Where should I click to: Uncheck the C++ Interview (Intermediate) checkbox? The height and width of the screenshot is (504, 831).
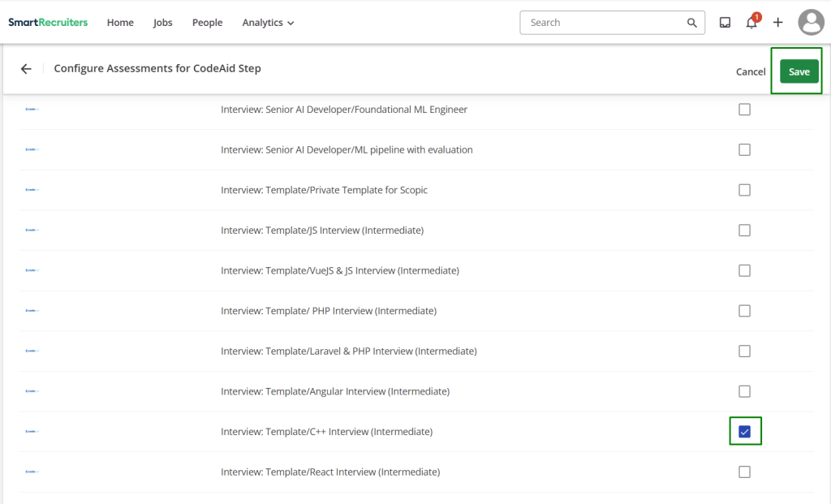744,432
